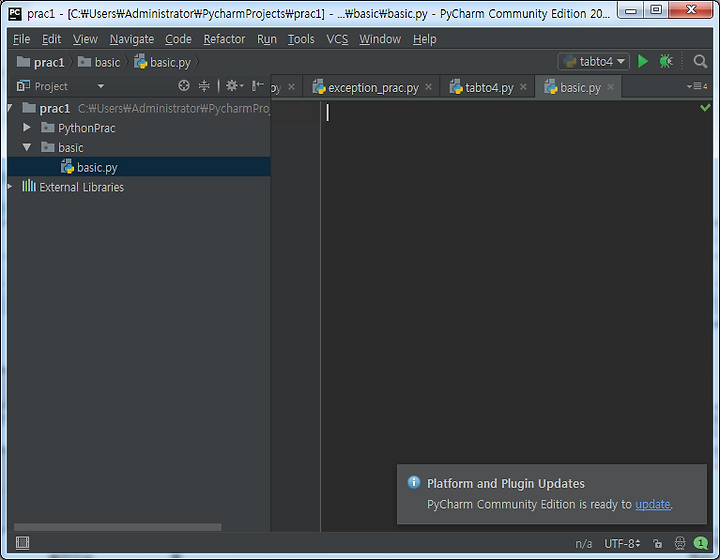Click the green inspection checkmark in editor

tap(705, 107)
